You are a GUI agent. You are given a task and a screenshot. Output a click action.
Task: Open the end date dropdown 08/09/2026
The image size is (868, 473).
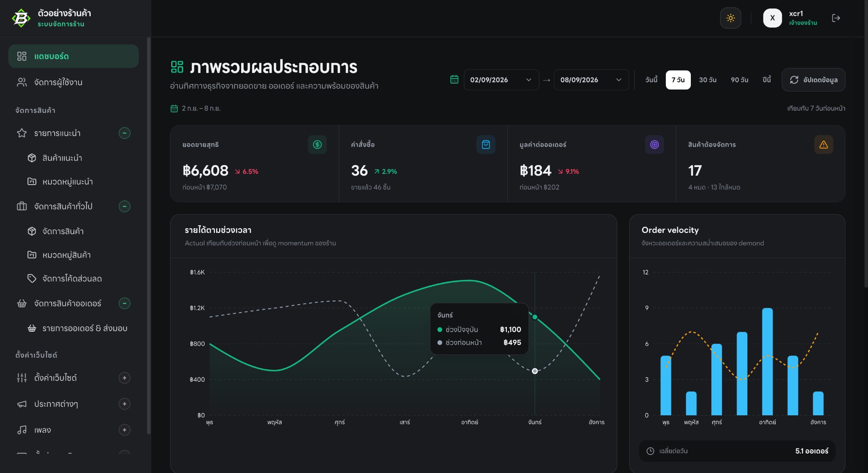591,80
